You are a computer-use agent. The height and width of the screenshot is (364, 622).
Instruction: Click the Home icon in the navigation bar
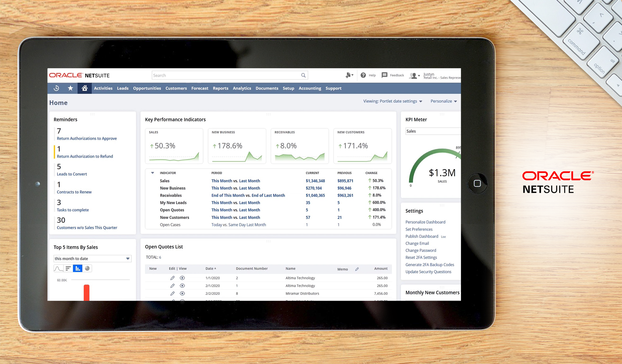(x=84, y=88)
